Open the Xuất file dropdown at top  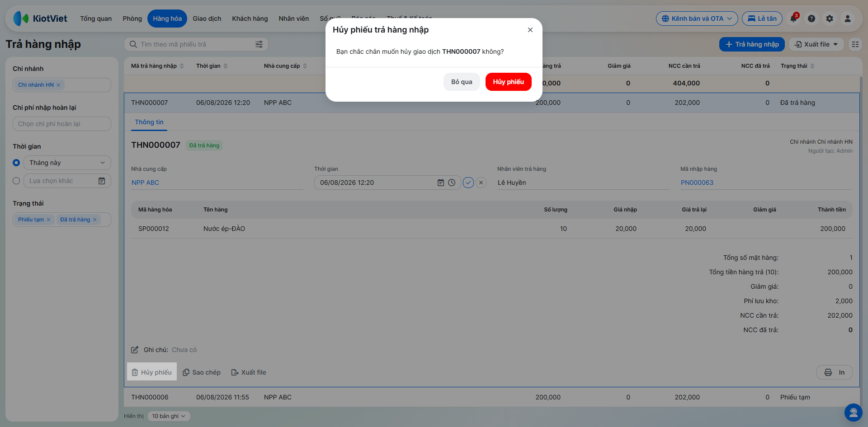(x=816, y=44)
